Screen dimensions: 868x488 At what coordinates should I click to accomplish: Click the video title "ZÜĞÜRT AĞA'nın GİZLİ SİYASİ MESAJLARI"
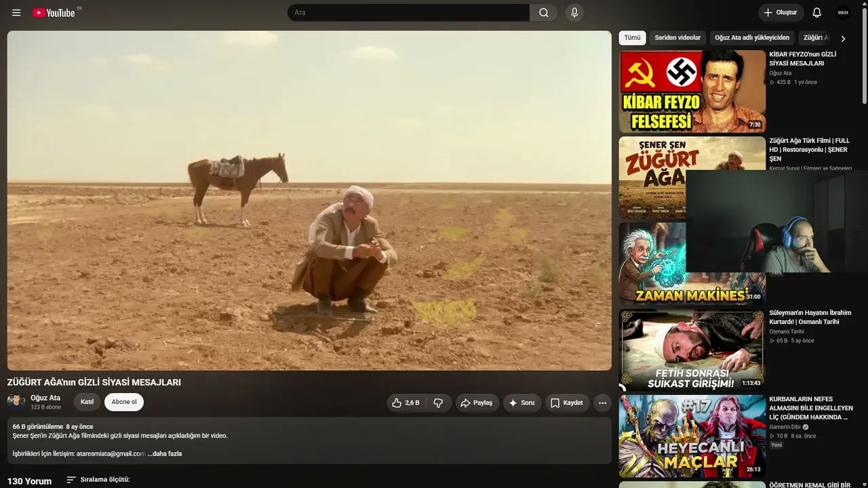pyautogui.click(x=94, y=382)
